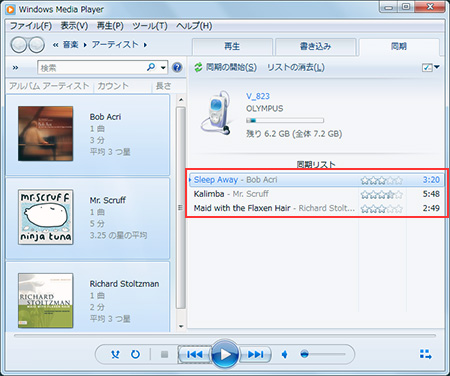Click the navigate forward arrow button
450x376 pixels.
[36, 45]
